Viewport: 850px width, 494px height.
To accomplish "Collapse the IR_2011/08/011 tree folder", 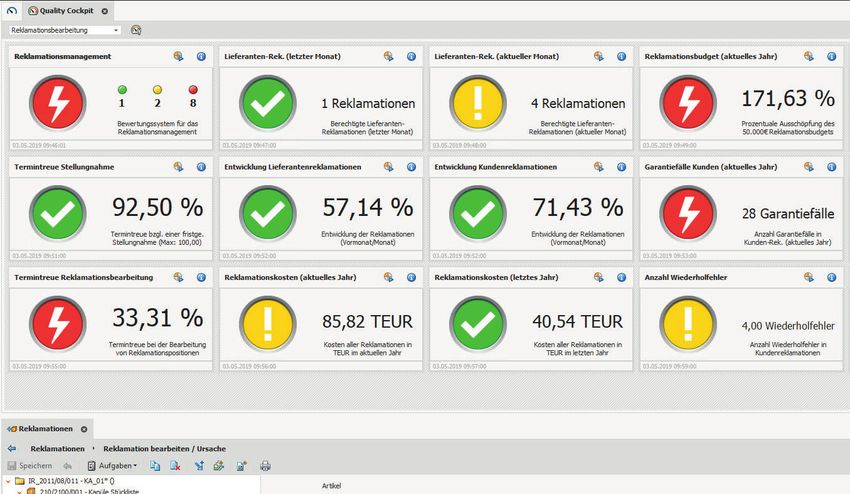I will coord(6,483).
